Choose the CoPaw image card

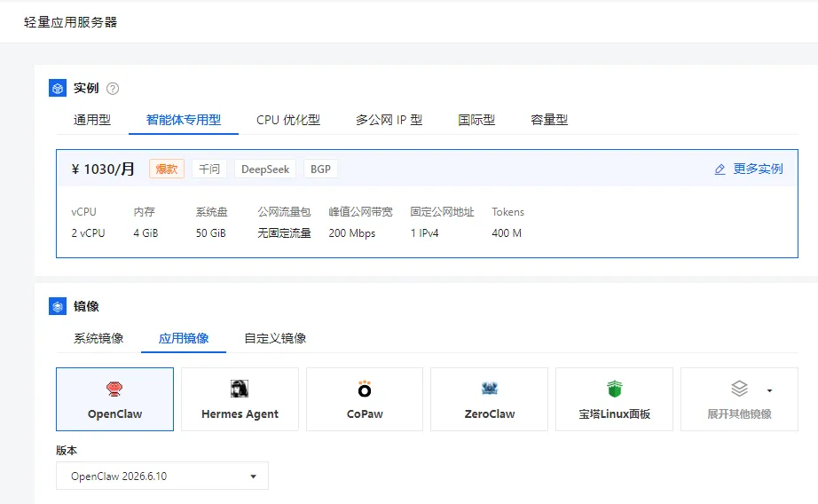pos(365,399)
